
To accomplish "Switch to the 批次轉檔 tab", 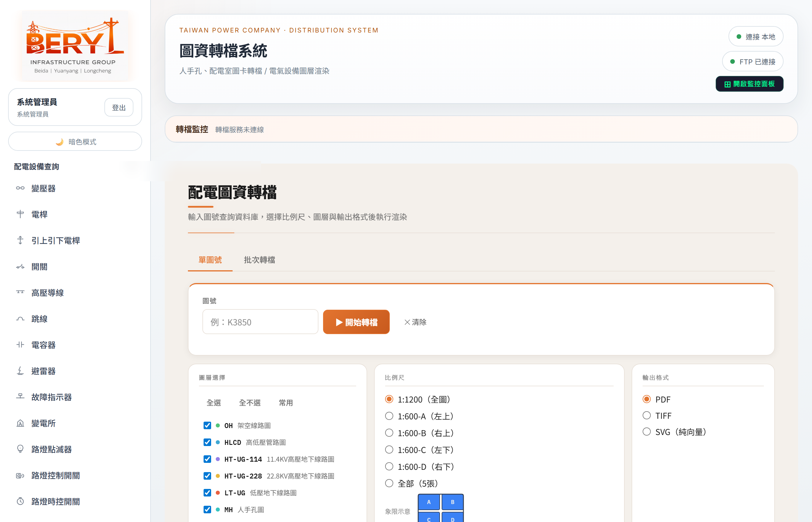I will [x=260, y=260].
